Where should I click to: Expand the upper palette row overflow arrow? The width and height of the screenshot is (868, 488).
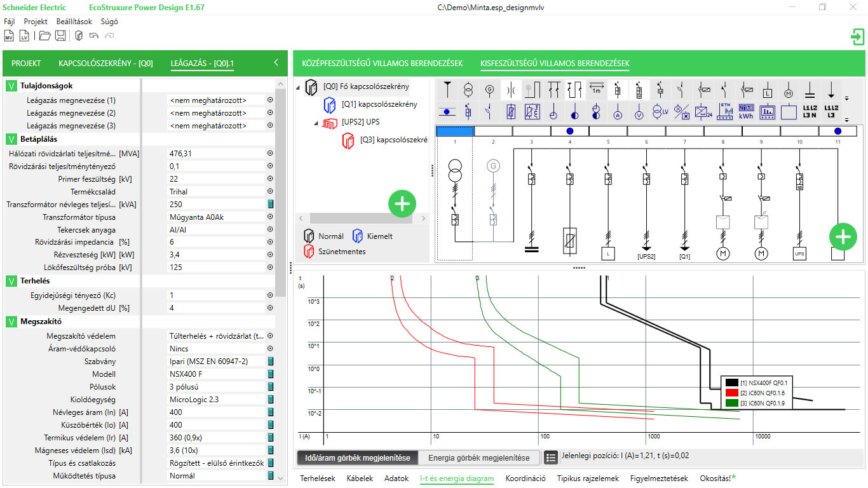point(846,97)
